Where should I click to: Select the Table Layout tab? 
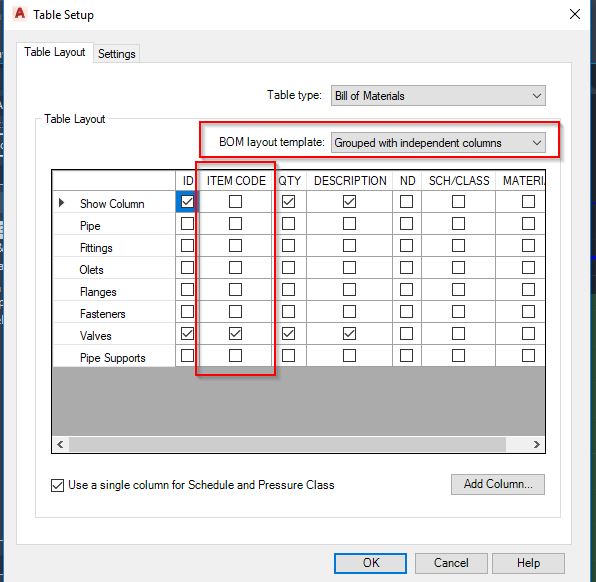tap(55, 52)
